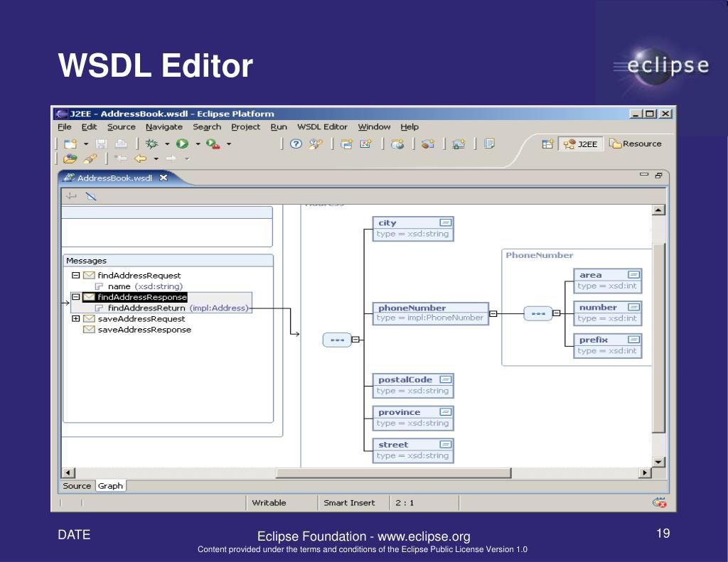Open the Run menu

point(279,126)
